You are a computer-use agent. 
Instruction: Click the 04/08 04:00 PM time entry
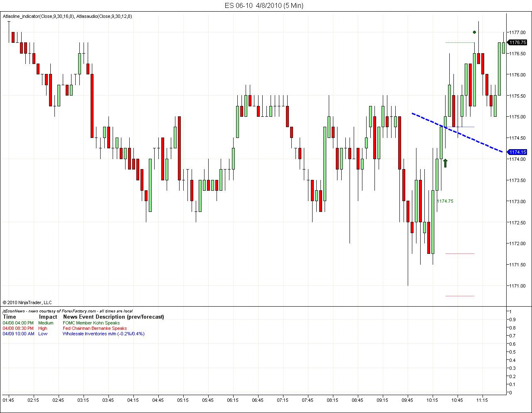pyautogui.click(x=18, y=323)
